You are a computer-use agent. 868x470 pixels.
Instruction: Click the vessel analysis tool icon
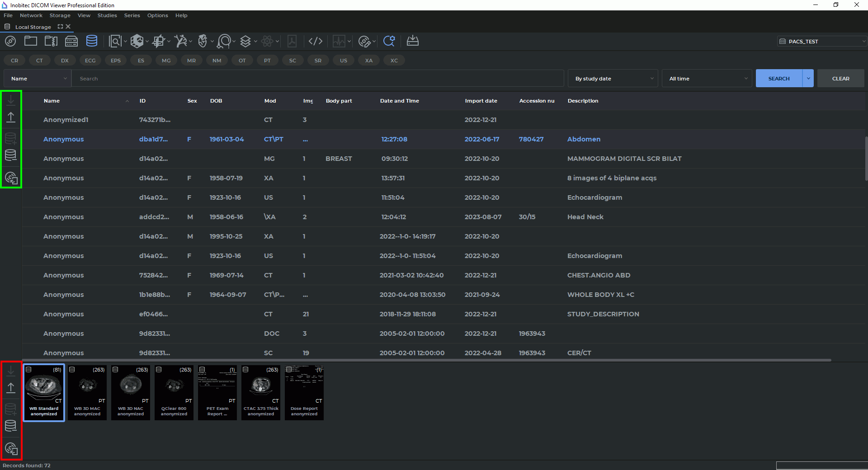coord(180,42)
